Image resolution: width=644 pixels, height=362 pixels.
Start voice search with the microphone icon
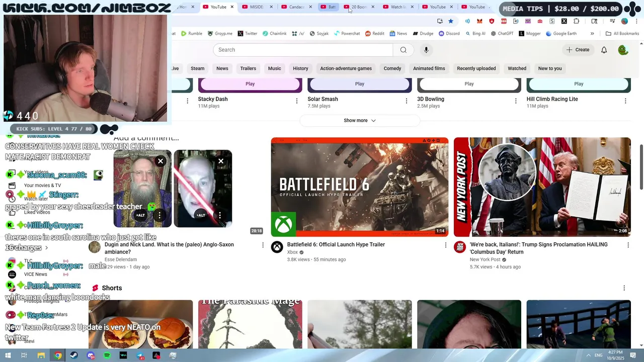426,50
